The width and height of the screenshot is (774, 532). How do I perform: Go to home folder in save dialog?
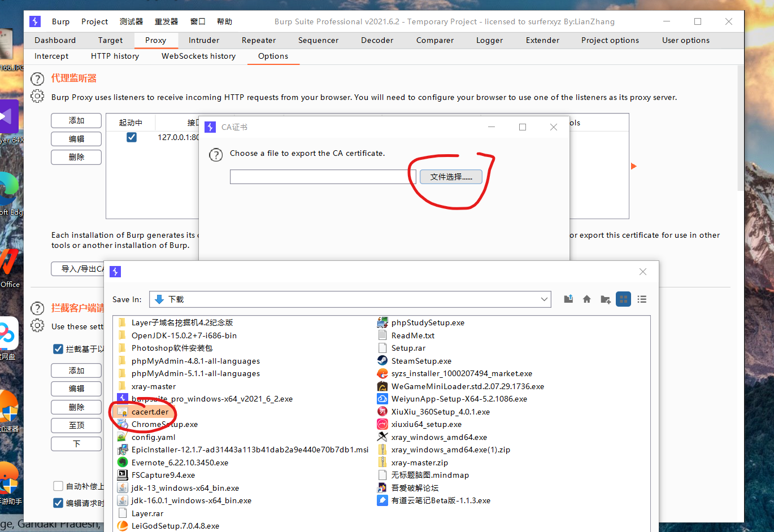tap(587, 299)
